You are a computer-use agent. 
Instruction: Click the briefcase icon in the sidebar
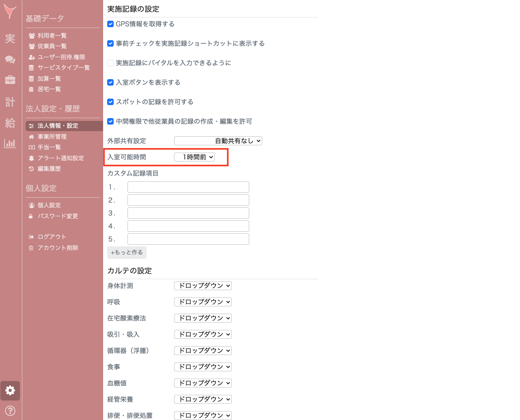click(x=10, y=80)
